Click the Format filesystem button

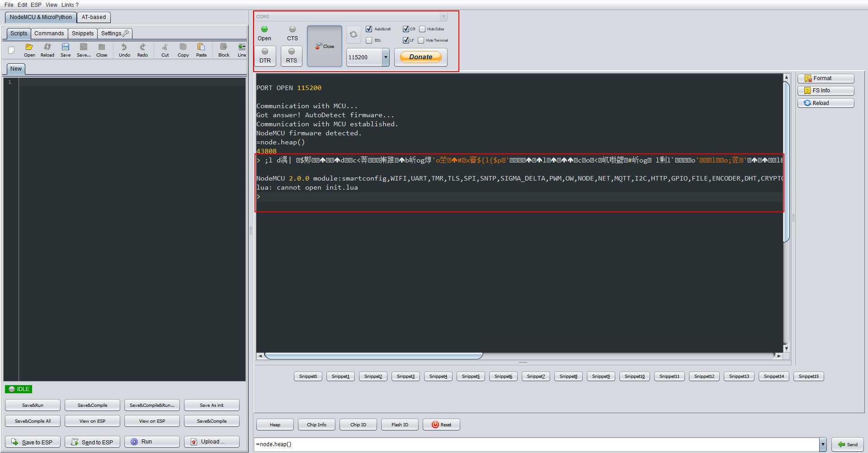point(826,78)
